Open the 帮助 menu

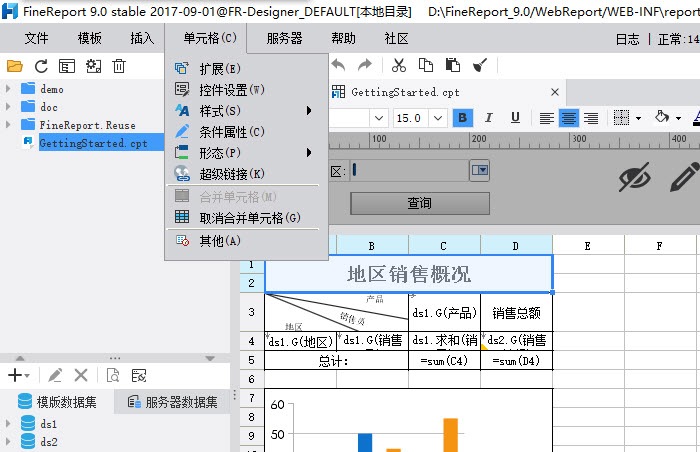343,38
